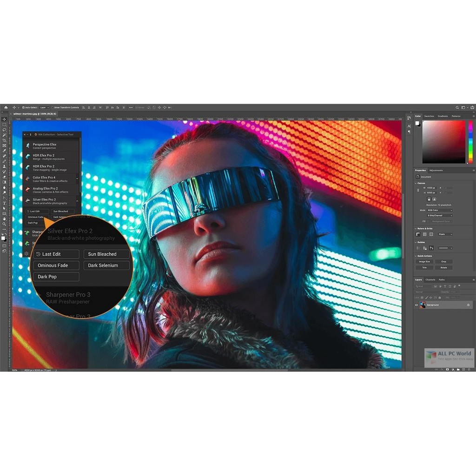The image size is (476, 476).
Task: Click the Background layer thumbnail
Action: (423, 305)
